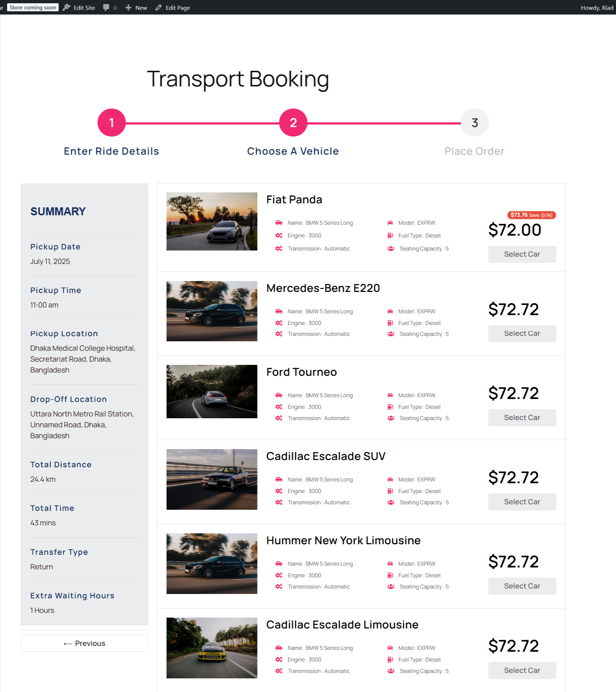Click the transmission icon for Hummer New York Limousine
The image size is (616, 692).
point(279,586)
